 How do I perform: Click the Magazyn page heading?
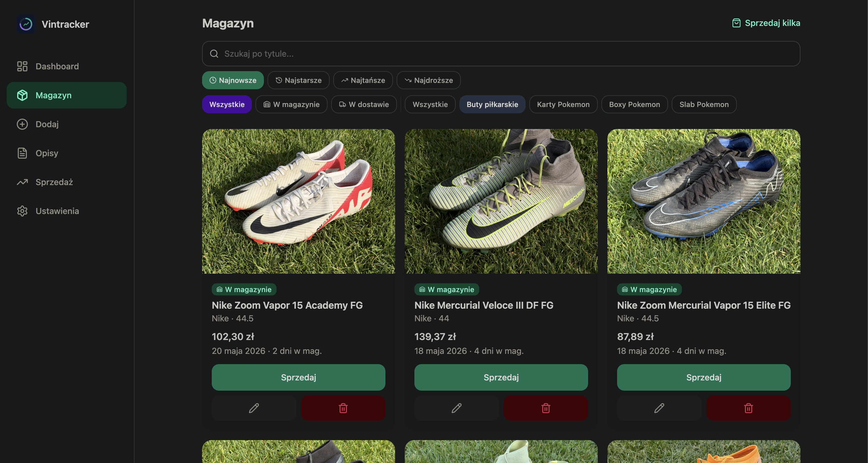coord(228,23)
